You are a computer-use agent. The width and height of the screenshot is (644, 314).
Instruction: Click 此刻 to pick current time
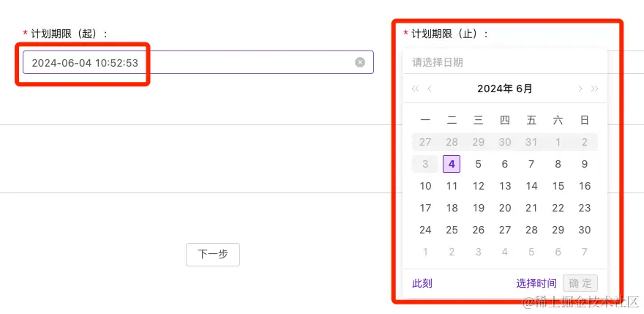pyautogui.click(x=422, y=283)
